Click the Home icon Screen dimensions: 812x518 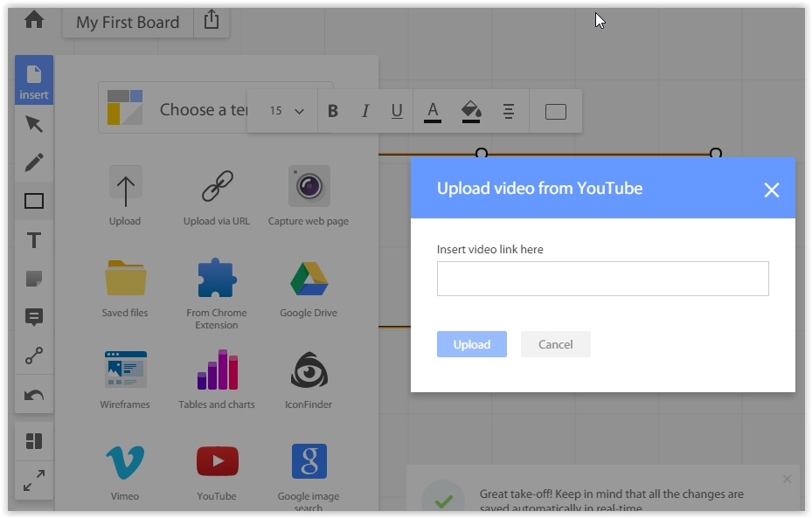[x=34, y=20]
